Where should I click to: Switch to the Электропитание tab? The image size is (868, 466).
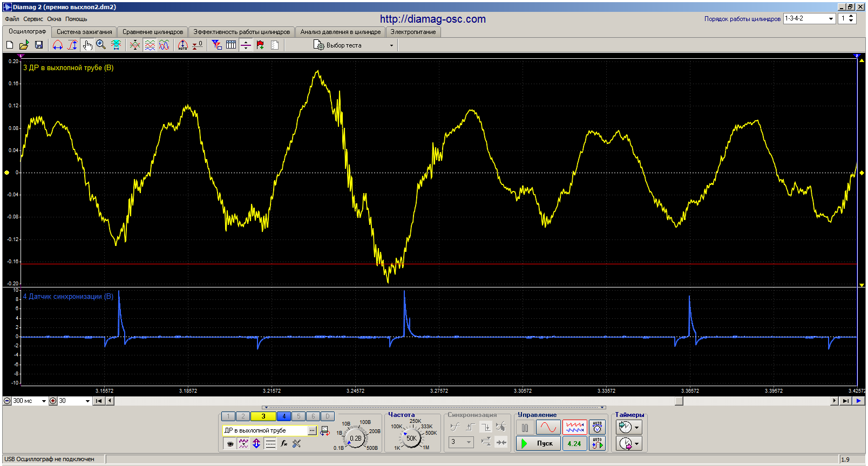(413, 32)
